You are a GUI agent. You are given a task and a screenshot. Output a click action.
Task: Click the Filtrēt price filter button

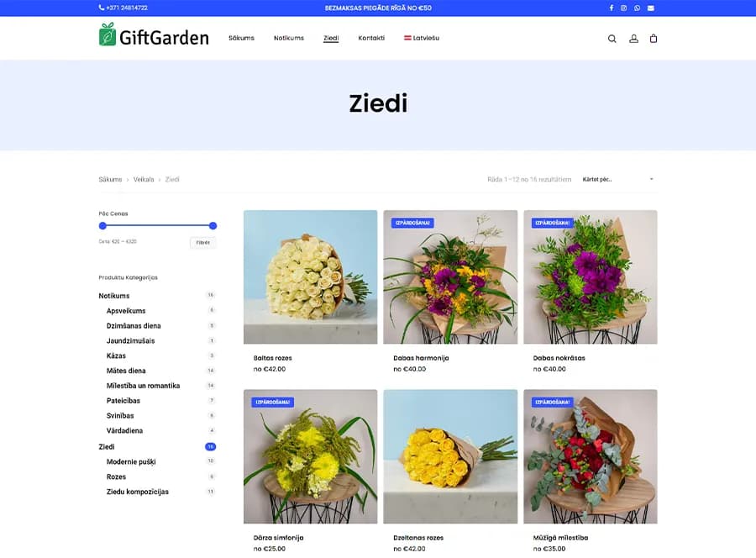pos(203,243)
